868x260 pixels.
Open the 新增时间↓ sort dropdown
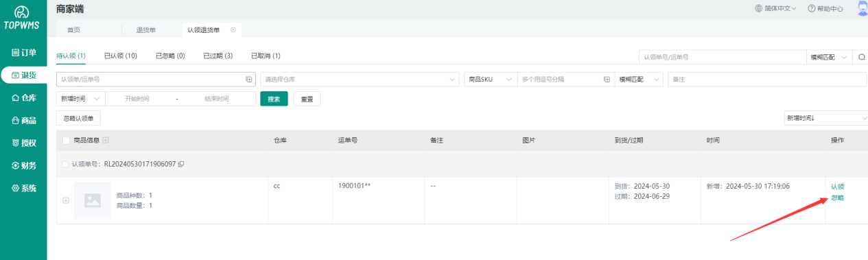(825, 118)
